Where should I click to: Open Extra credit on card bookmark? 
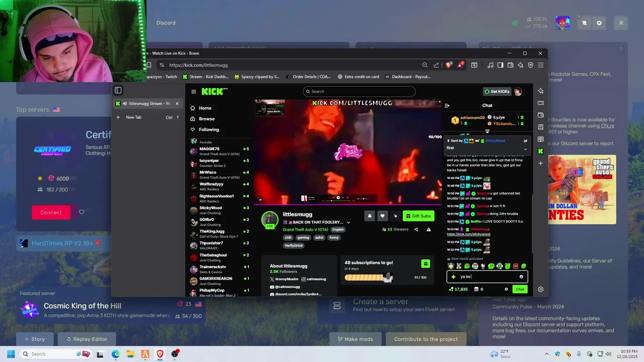click(358, 77)
